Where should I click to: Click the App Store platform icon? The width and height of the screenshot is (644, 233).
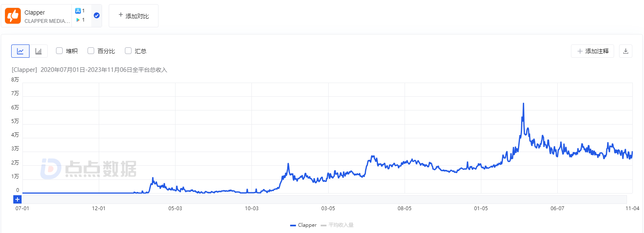click(78, 11)
